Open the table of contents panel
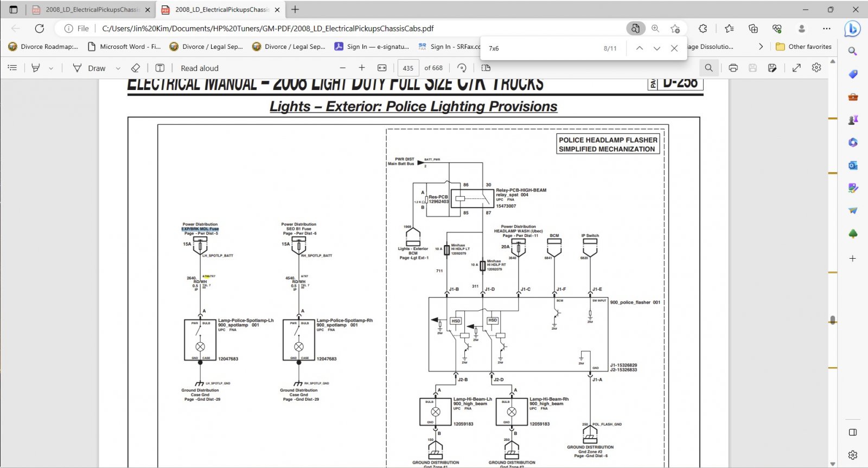868x468 pixels. [x=12, y=68]
